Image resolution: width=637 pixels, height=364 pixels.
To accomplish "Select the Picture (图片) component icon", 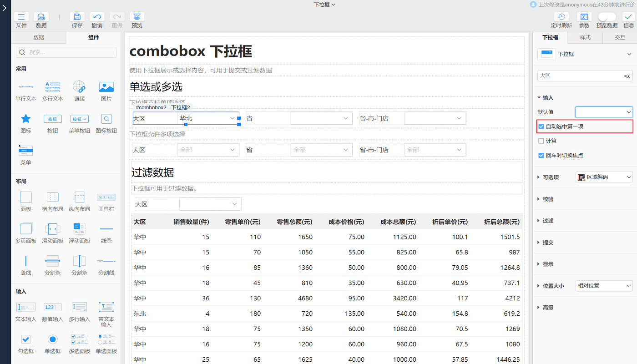I will pyautogui.click(x=106, y=87).
